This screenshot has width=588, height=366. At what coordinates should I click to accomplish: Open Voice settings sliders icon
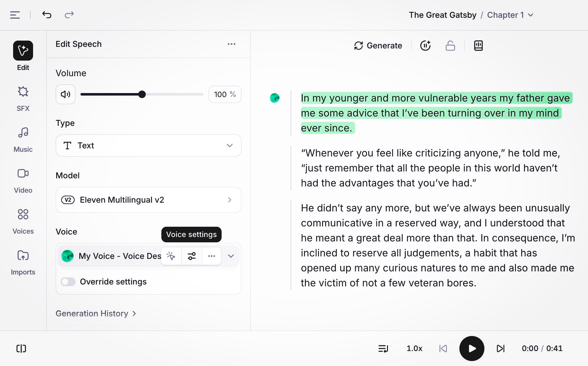pyautogui.click(x=192, y=256)
